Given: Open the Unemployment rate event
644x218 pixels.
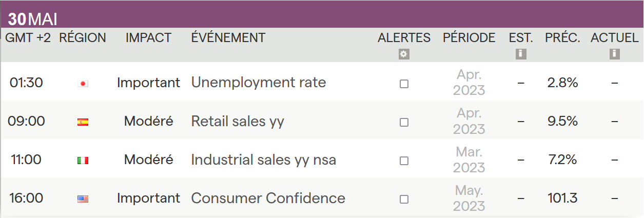Looking at the screenshot, I should click(258, 83).
